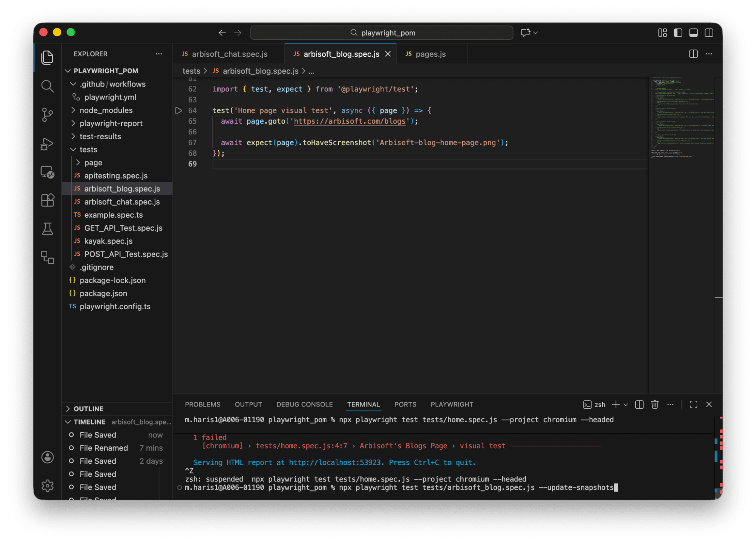
Task: Open the Source Control view
Action: pos(47,115)
